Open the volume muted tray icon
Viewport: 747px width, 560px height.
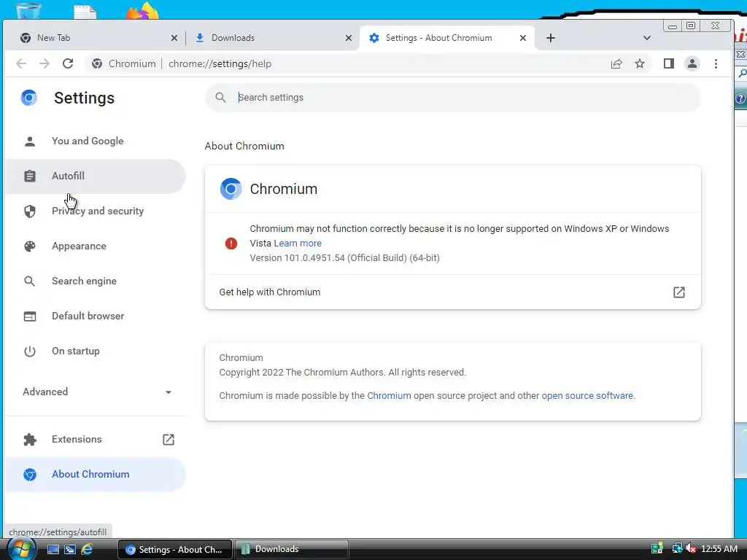click(691, 549)
